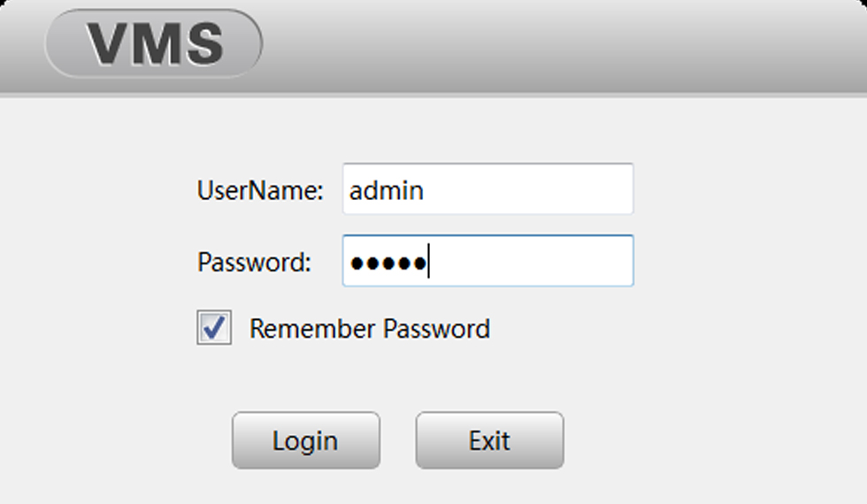The image size is (867, 504).
Task: Click the word "Remember" beside the checkbox
Action: [x=312, y=329]
